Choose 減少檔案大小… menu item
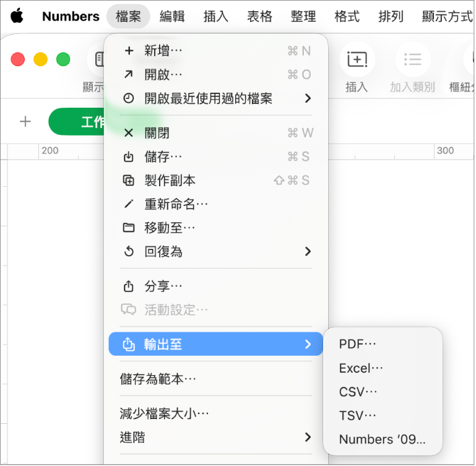476x466 pixels. [x=216, y=413]
